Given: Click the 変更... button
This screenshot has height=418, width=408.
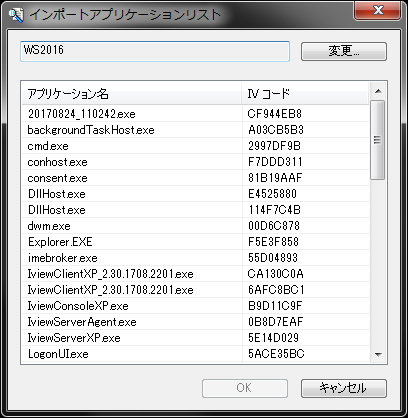Looking at the screenshot, I should point(344,51).
